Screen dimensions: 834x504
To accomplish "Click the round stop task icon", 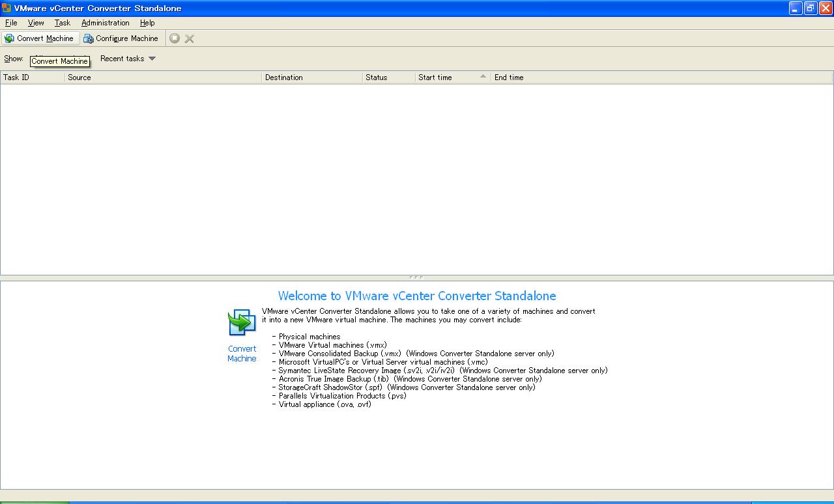I will click(175, 38).
